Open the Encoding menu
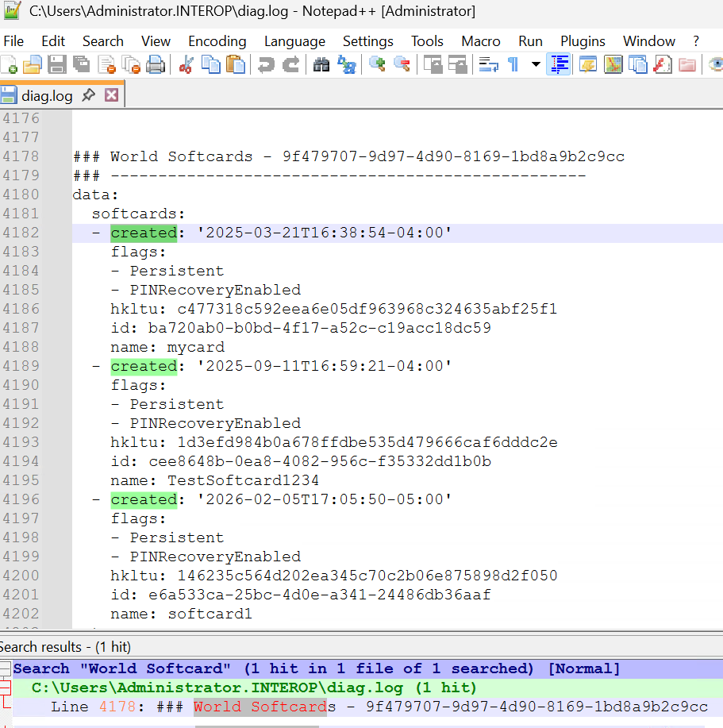Image resolution: width=723 pixels, height=728 pixels. click(217, 41)
